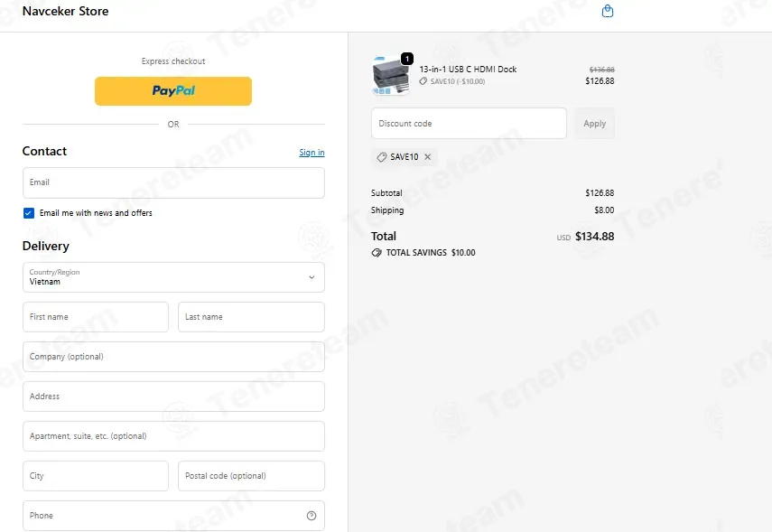Click the 13-in-1 USB C HDMI Dock title
772x532 pixels.
[x=468, y=70]
